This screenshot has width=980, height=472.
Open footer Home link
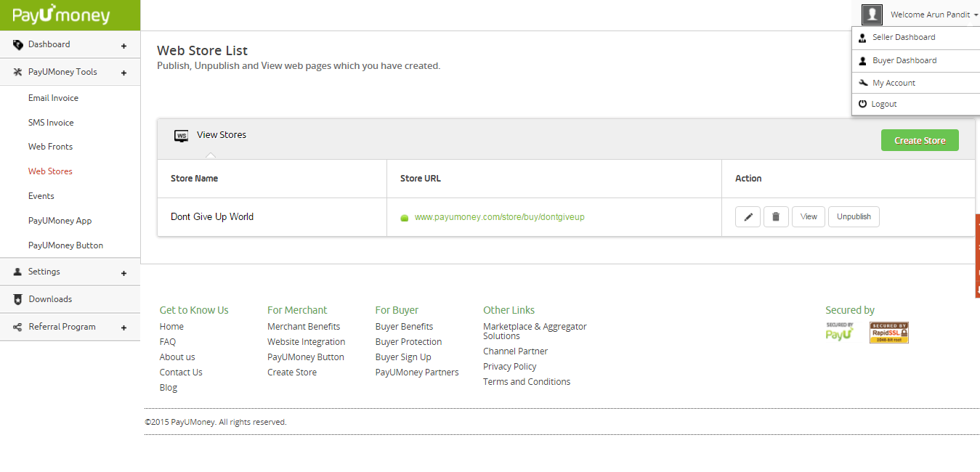coord(171,327)
